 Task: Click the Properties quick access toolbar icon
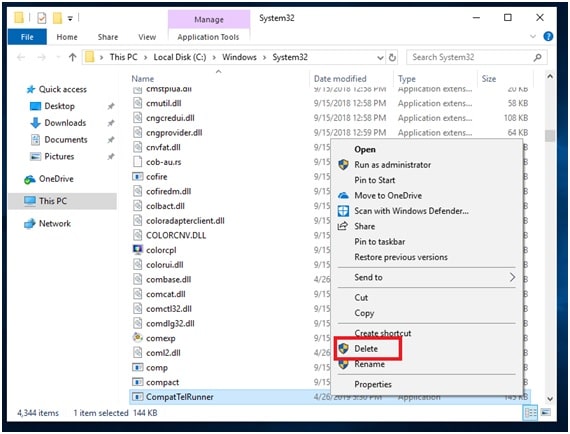42,17
